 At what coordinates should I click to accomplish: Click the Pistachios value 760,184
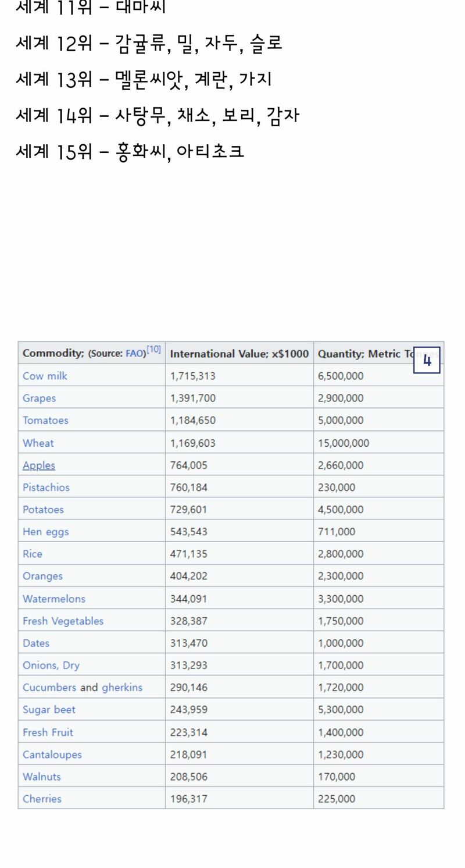pyautogui.click(x=189, y=487)
